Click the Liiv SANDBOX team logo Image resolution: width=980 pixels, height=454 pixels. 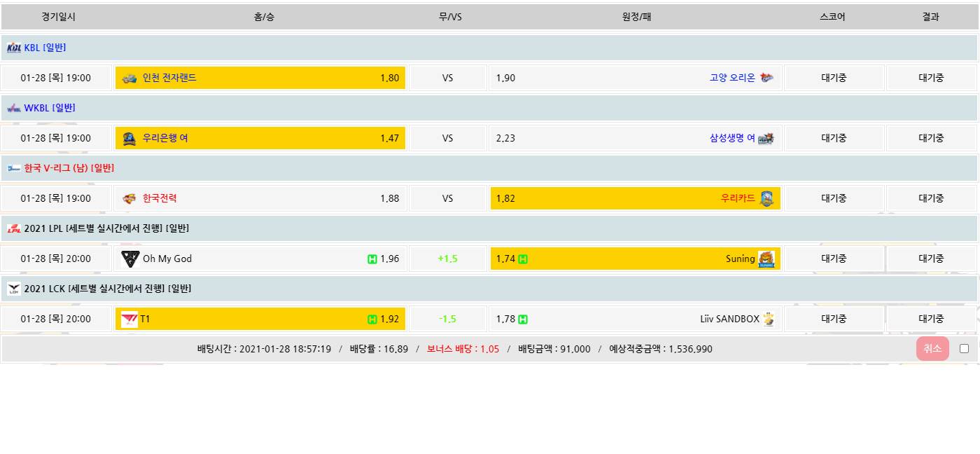click(x=769, y=319)
